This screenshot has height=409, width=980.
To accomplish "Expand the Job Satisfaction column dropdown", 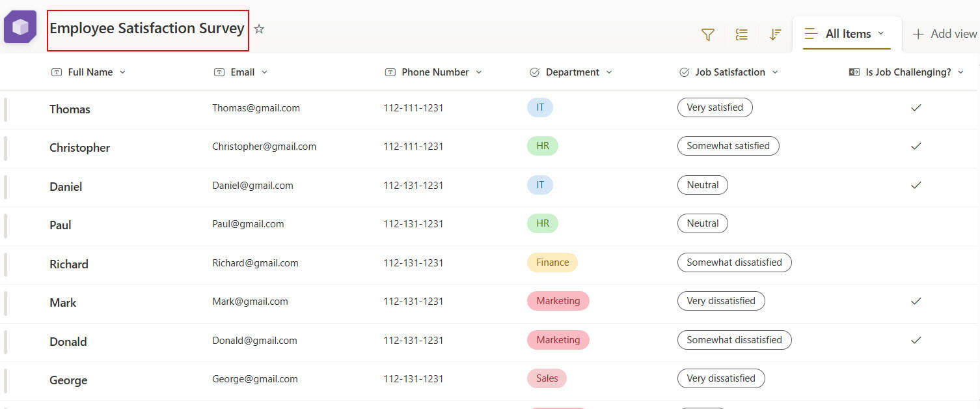I will (775, 72).
